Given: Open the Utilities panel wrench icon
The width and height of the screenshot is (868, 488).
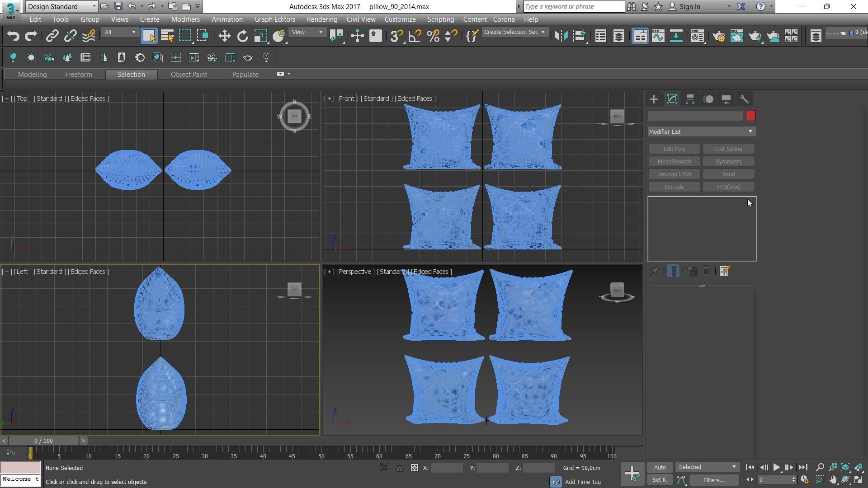Looking at the screenshot, I should (x=744, y=99).
